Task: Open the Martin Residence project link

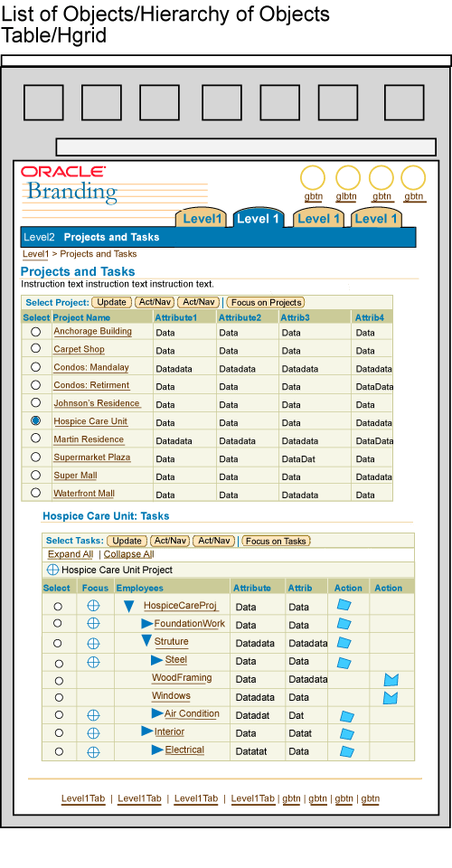Action: point(89,439)
